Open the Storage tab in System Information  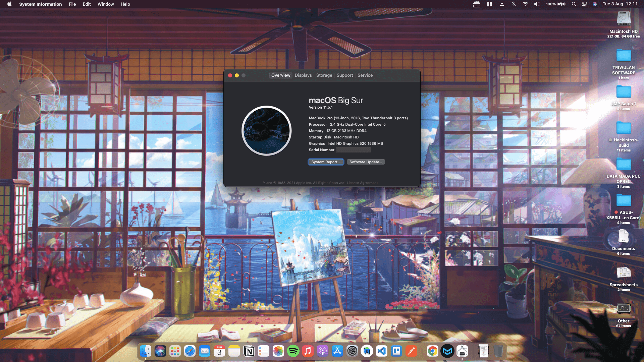[324, 75]
